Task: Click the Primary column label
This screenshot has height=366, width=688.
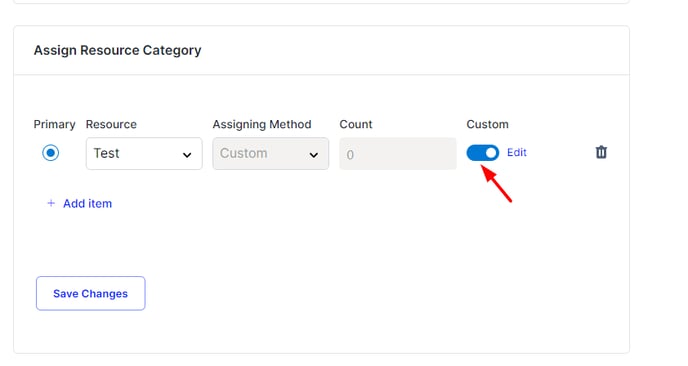Action: (54, 124)
